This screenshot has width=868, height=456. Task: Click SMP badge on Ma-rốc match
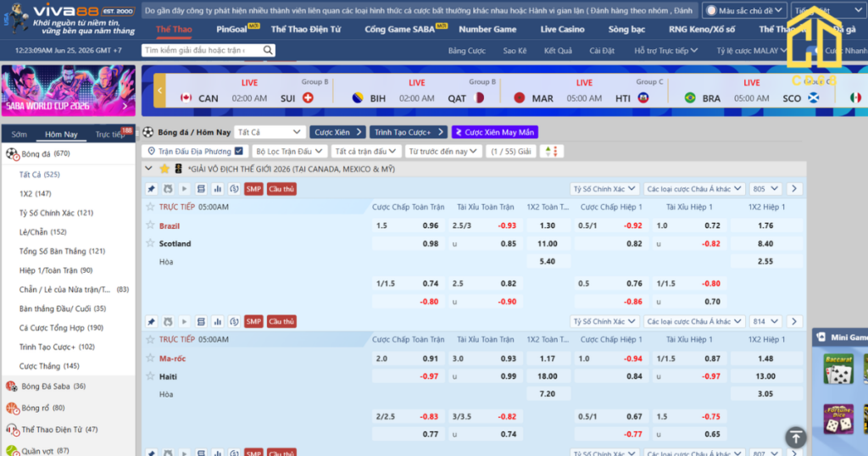[253, 321]
